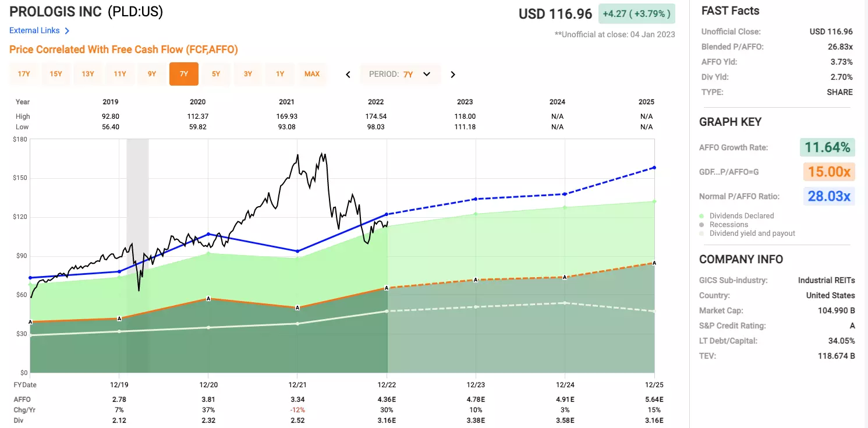Click the 12/20 AFFO value 3.81
Viewport: 868px width, 428px height.
pyautogui.click(x=208, y=399)
